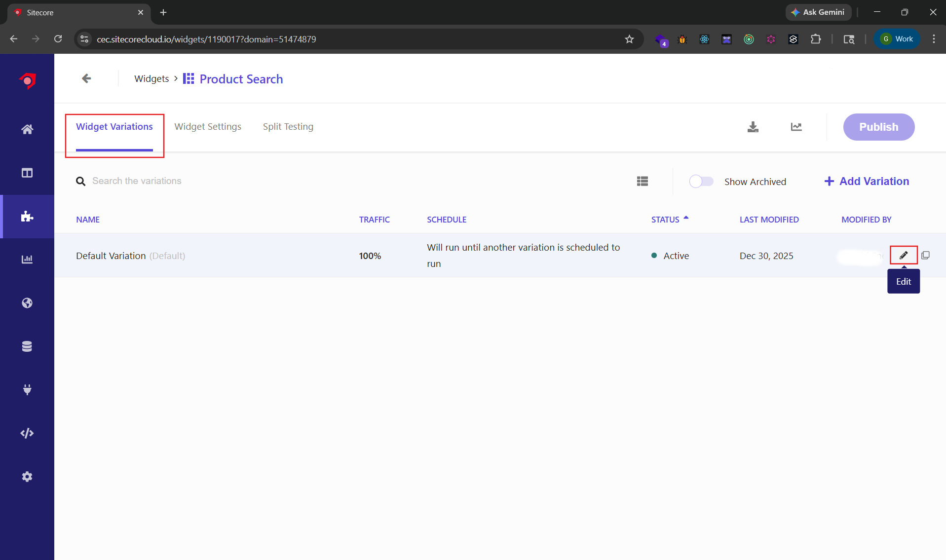Open the analytics chart icon near Publish
This screenshot has height=560, width=946.
(x=796, y=127)
